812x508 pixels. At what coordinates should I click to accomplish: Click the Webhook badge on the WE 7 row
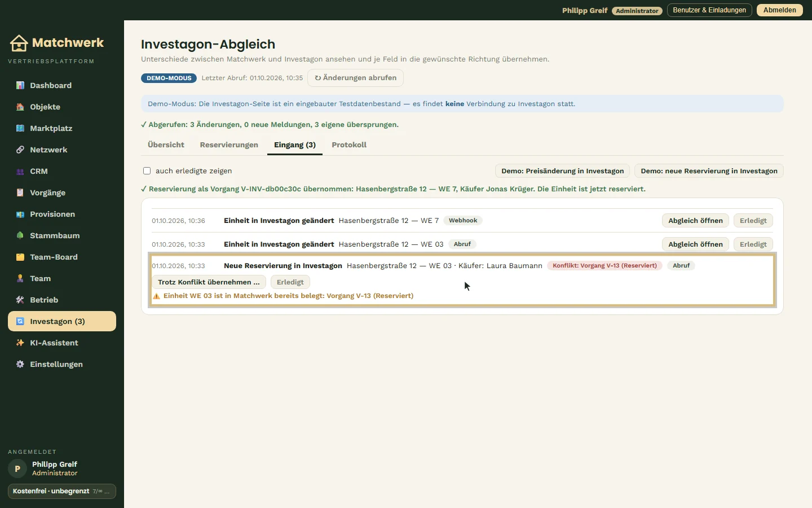463,221
